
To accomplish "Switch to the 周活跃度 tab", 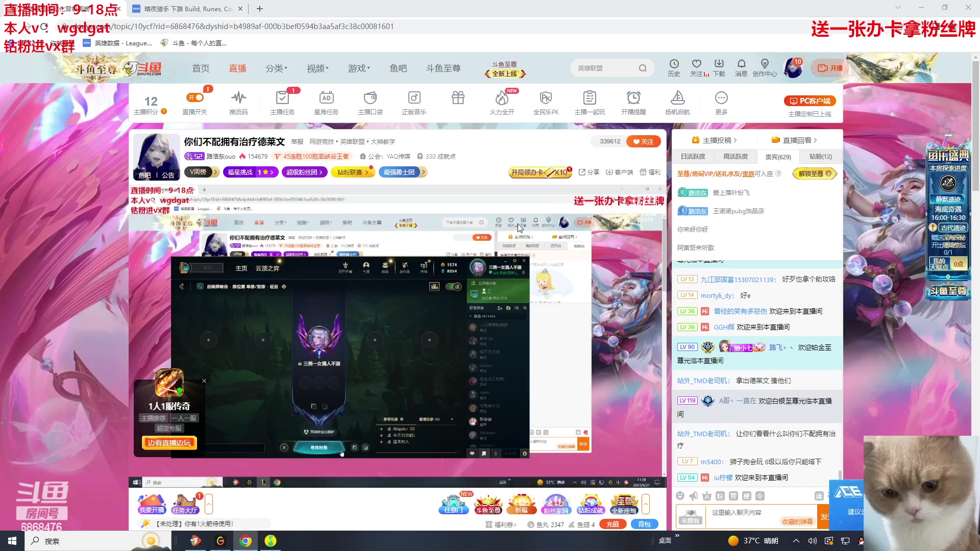I will click(735, 157).
